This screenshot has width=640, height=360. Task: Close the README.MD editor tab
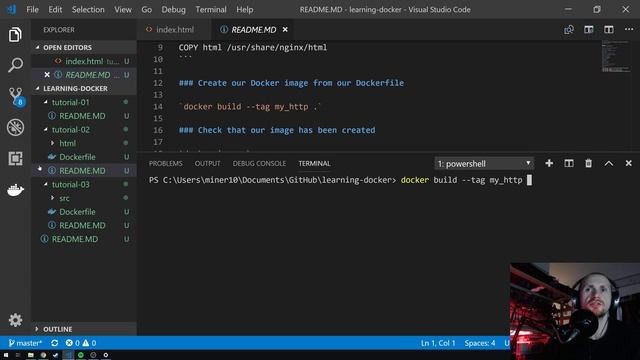pyautogui.click(x=285, y=29)
